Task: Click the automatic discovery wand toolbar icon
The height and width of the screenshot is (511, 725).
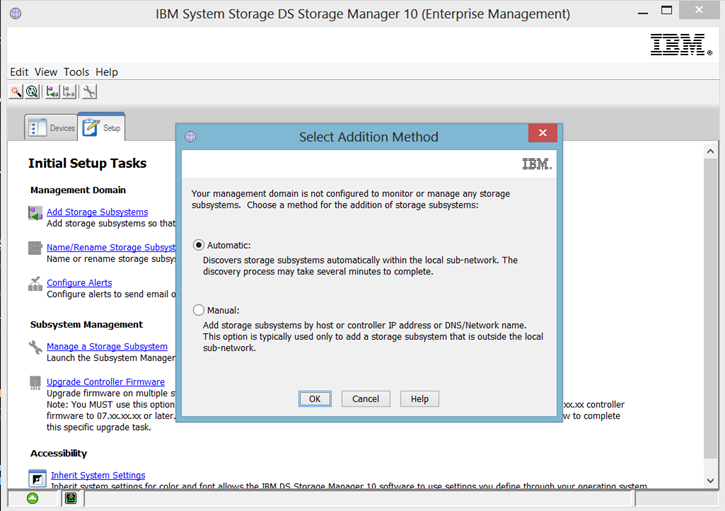Action: [16, 92]
